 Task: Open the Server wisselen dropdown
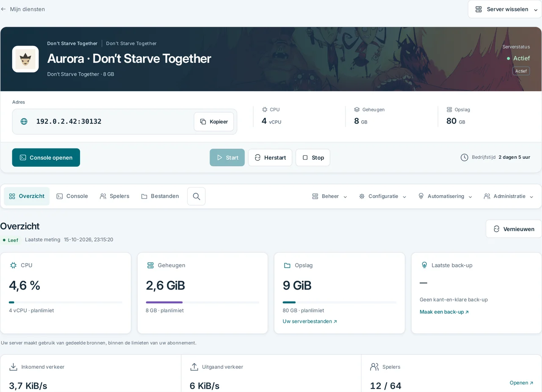505,9
